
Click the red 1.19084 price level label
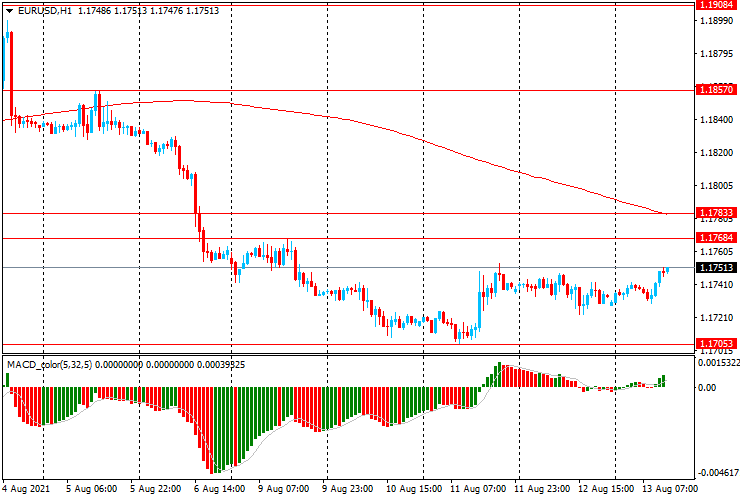[x=716, y=5]
